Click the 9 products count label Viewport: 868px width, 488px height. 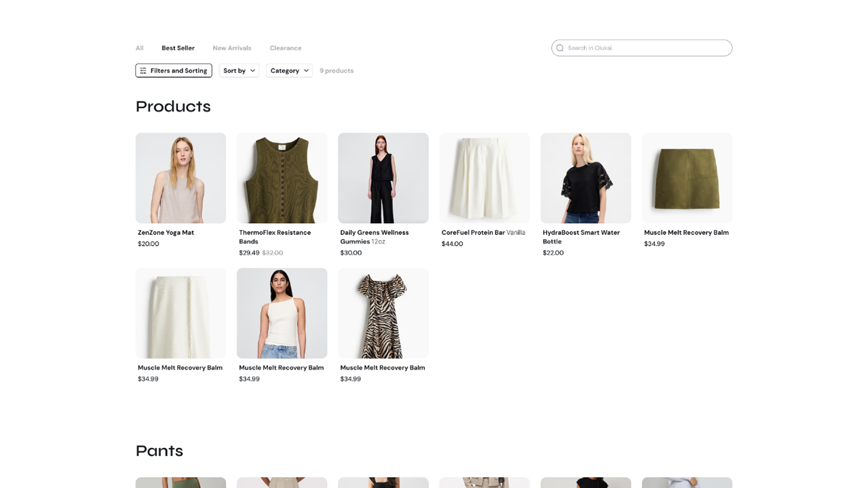tap(336, 71)
